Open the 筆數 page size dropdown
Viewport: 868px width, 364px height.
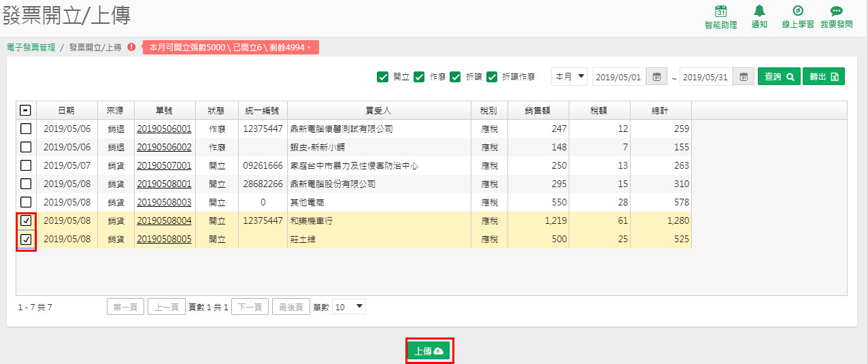349,307
